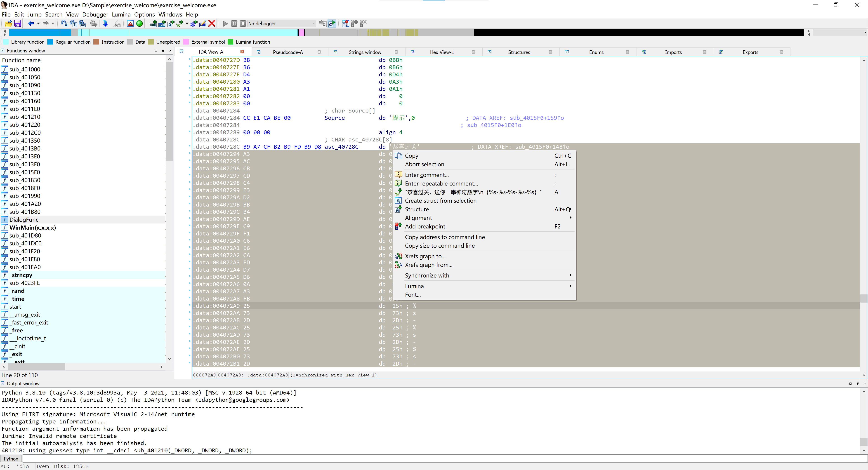This screenshot has height=470, width=868.
Task: Pause process with the pause button
Action: 234,23
